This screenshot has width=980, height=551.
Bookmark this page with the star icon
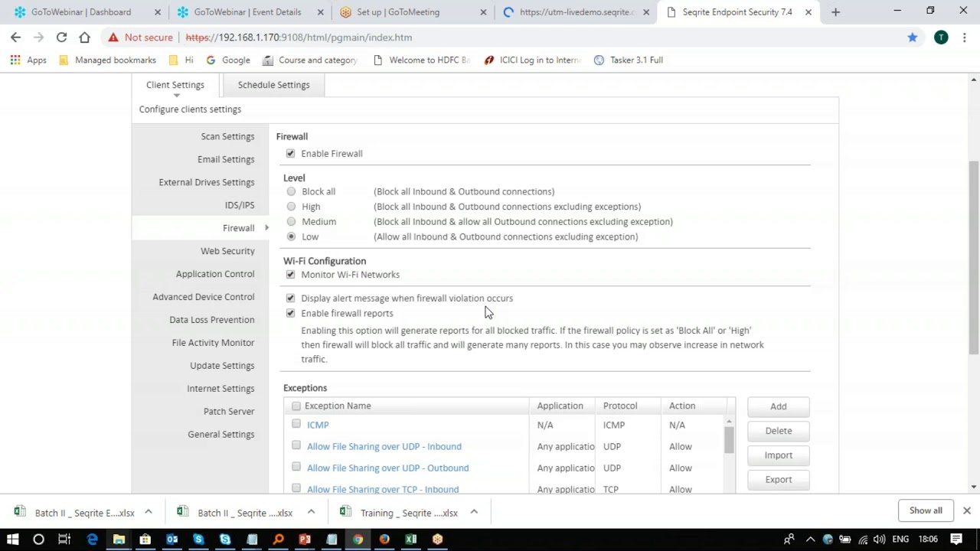(x=912, y=37)
